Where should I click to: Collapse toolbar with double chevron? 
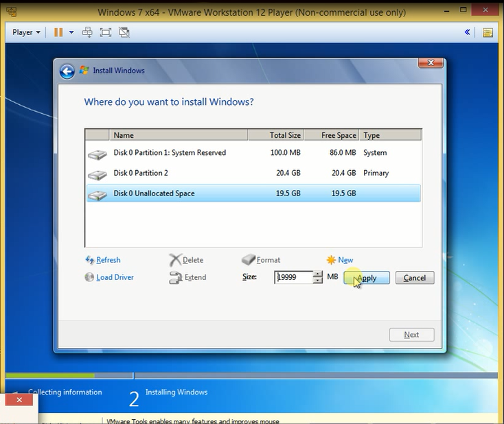point(467,32)
